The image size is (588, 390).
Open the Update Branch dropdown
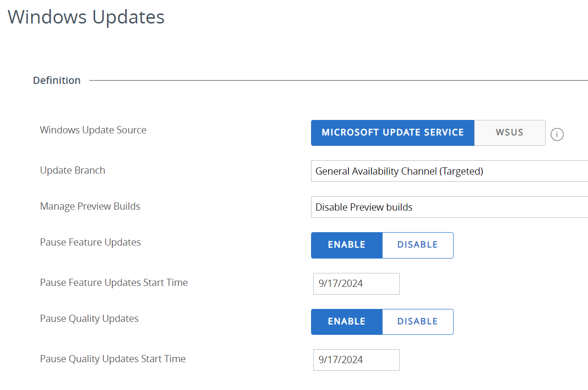[x=449, y=171]
